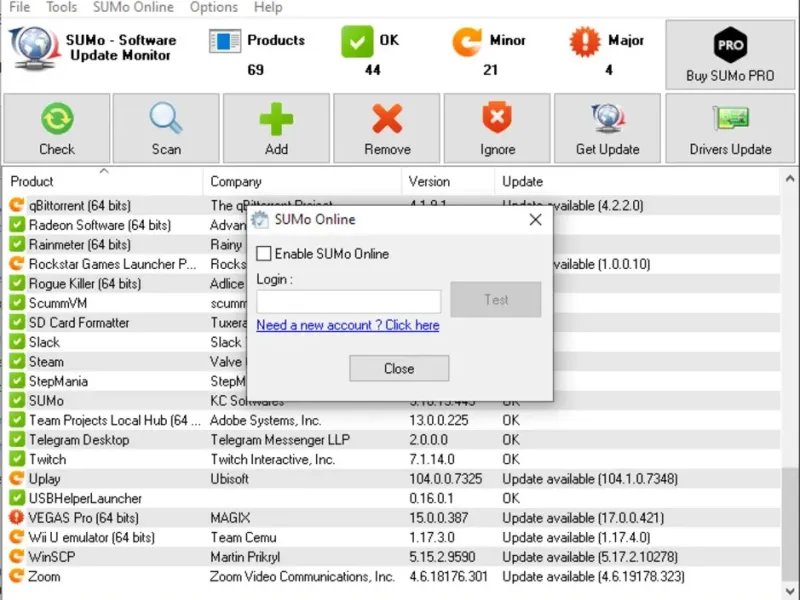Click the VEGAS Pro major update icon
This screenshot has width=800, height=600.
[x=16, y=517]
